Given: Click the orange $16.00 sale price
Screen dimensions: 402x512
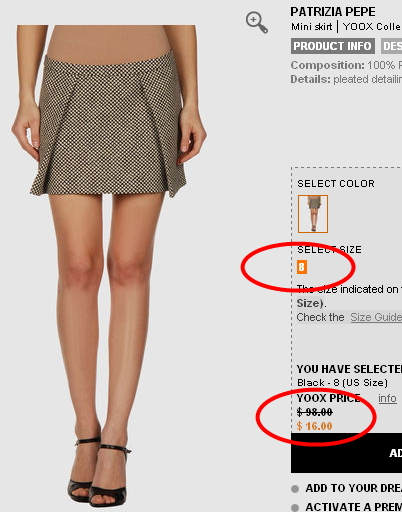Looking at the screenshot, I should 314,426.
